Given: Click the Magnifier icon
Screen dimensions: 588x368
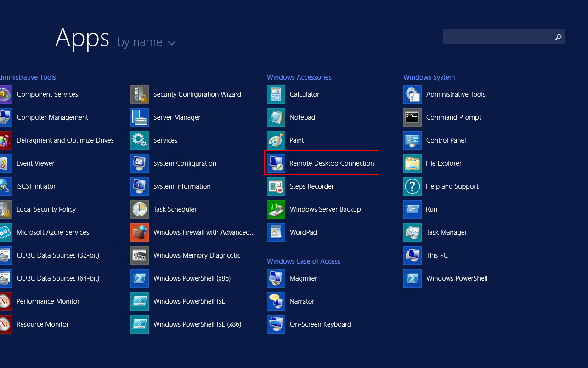Looking at the screenshot, I should coord(276,278).
